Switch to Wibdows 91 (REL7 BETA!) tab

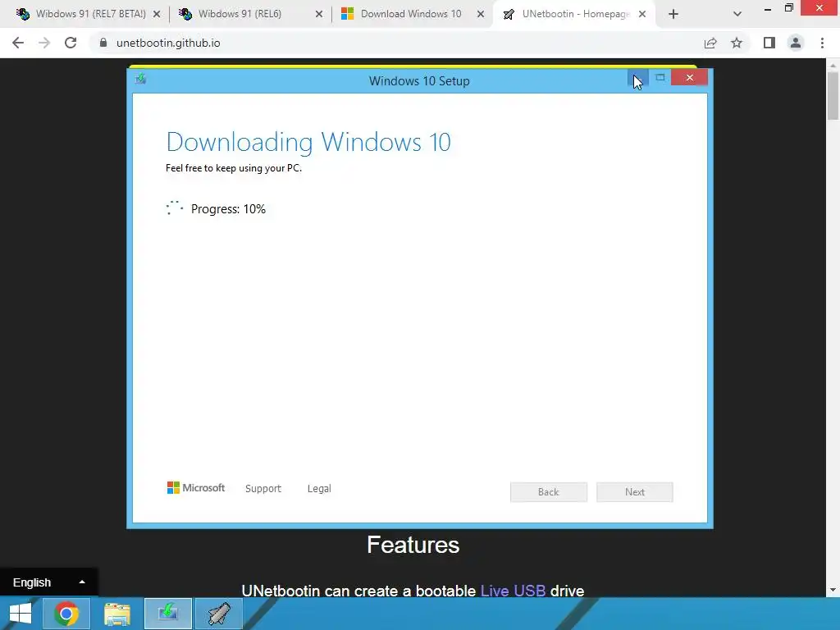83,14
